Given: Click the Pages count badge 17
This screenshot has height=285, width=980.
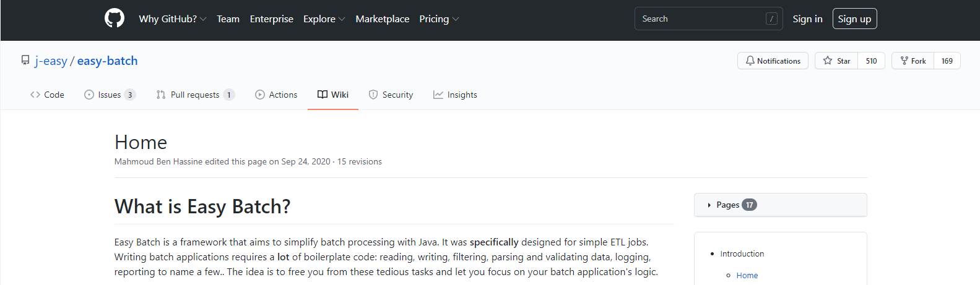Looking at the screenshot, I should (x=750, y=205).
